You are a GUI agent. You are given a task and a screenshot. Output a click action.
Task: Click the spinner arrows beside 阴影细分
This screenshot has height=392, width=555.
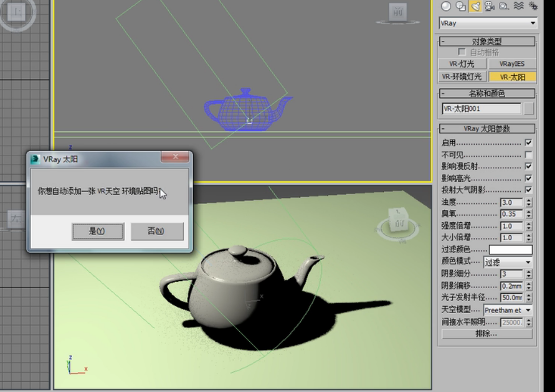529,274
